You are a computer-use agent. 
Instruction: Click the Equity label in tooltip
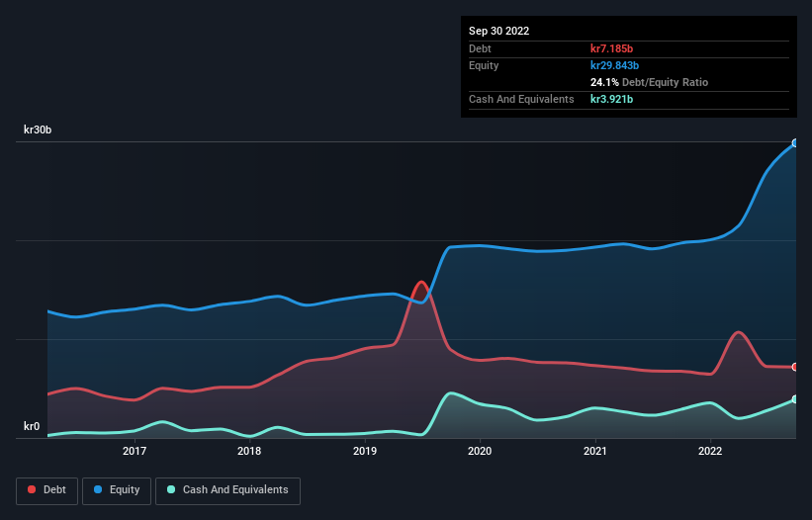(x=484, y=65)
